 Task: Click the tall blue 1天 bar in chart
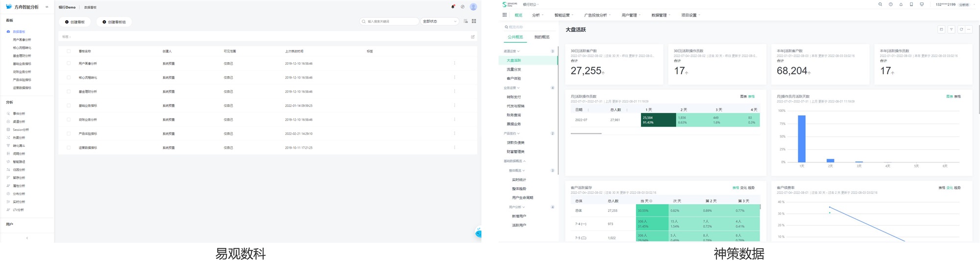click(802, 139)
